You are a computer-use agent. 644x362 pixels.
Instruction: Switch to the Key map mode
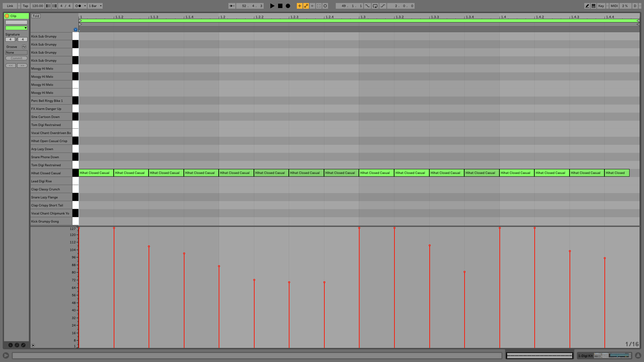coord(601,6)
